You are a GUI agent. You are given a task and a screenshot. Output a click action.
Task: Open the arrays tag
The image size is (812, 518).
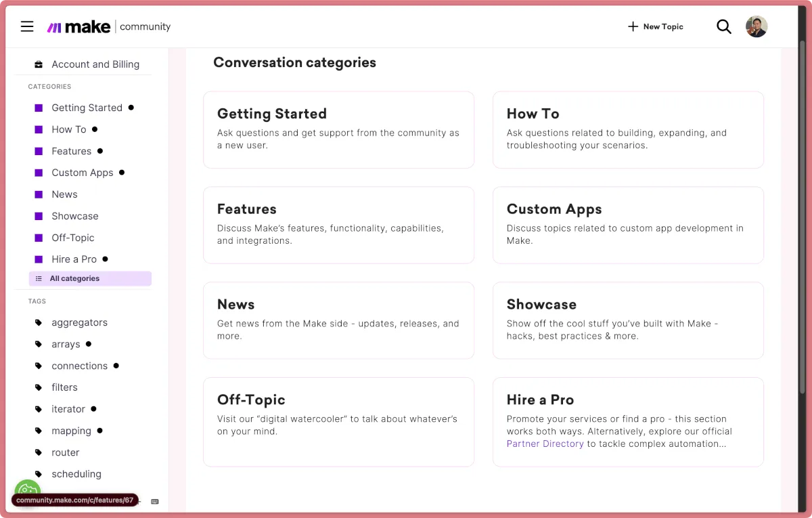coord(66,344)
